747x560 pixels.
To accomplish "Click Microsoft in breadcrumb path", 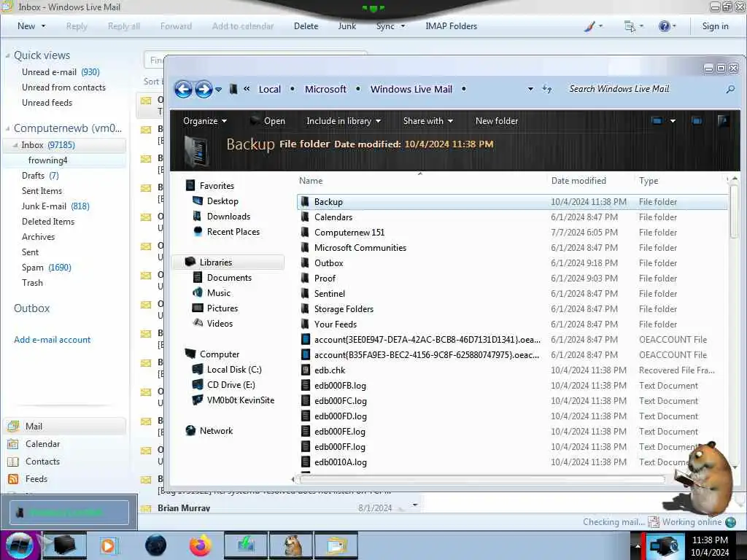I will tap(325, 89).
